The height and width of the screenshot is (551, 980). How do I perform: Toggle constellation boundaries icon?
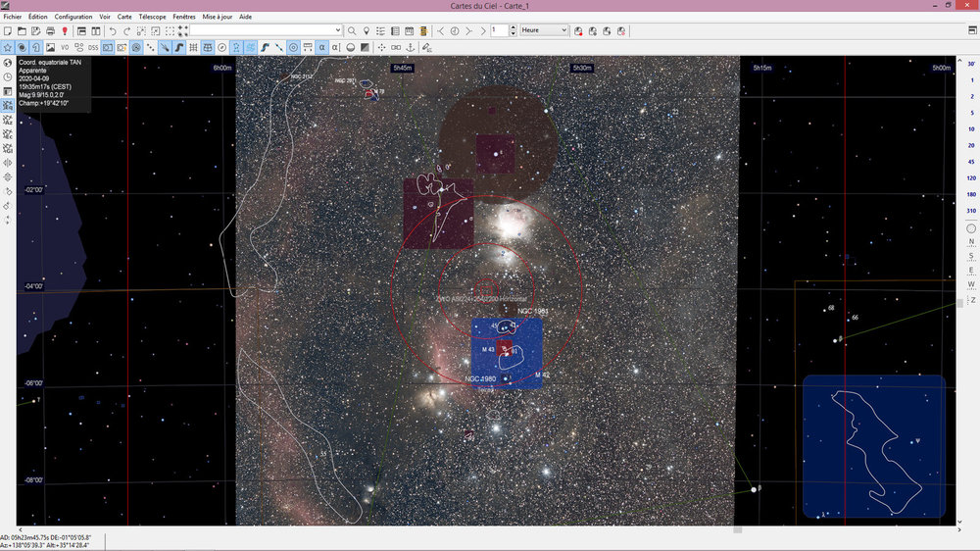coord(251,47)
